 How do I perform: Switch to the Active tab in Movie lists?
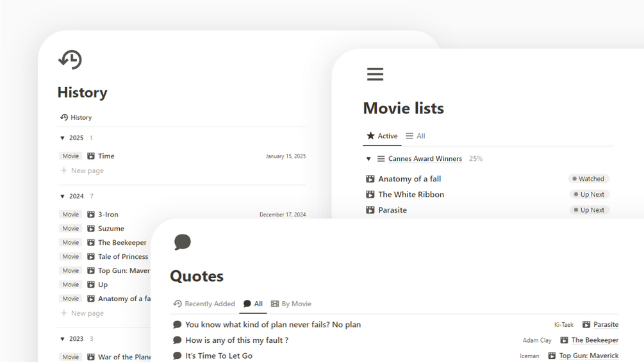382,136
